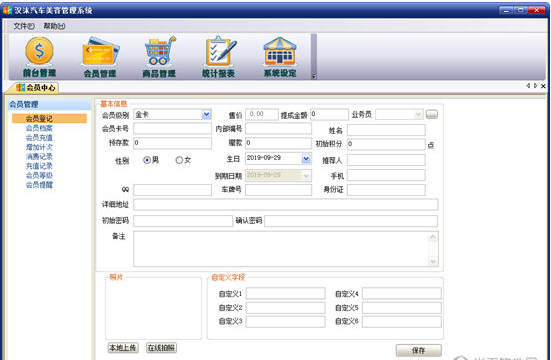Click toolbar overflow arrow after 系统设定

(314, 77)
